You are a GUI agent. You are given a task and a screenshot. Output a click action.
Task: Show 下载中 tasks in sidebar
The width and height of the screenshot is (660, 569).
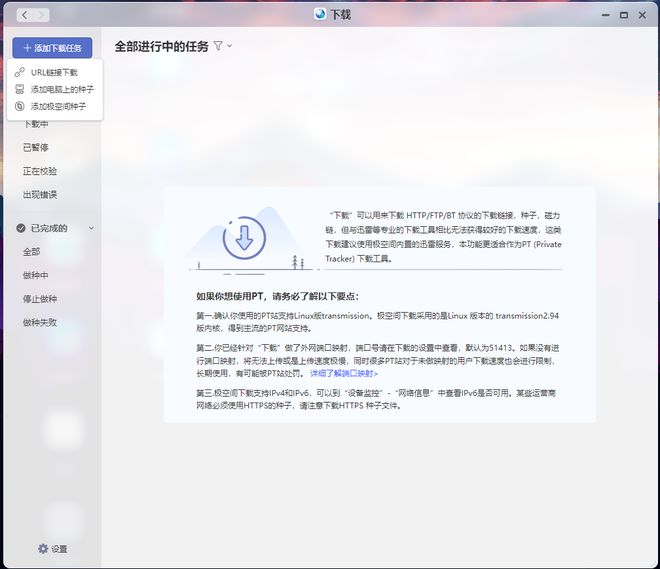tap(36, 124)
